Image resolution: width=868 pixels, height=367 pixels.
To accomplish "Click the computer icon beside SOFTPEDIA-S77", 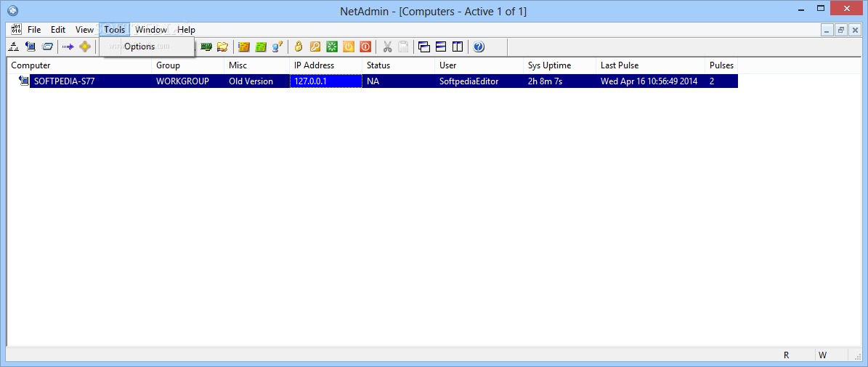I will coord(24,81).
